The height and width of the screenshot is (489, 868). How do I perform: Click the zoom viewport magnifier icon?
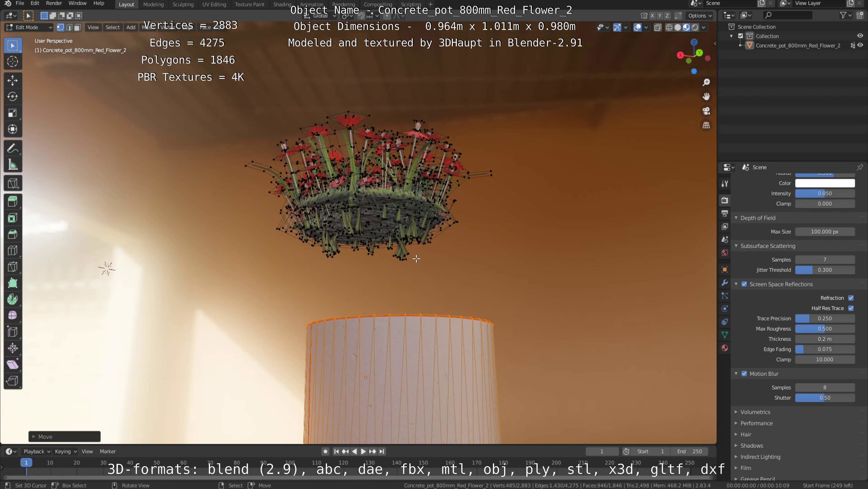tap(706, 82)
